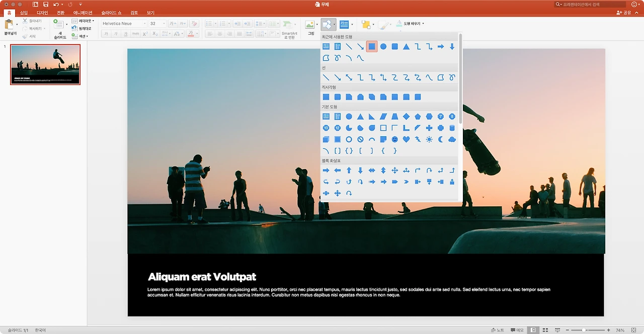Select the plus cross shape

tap(429, 128)
